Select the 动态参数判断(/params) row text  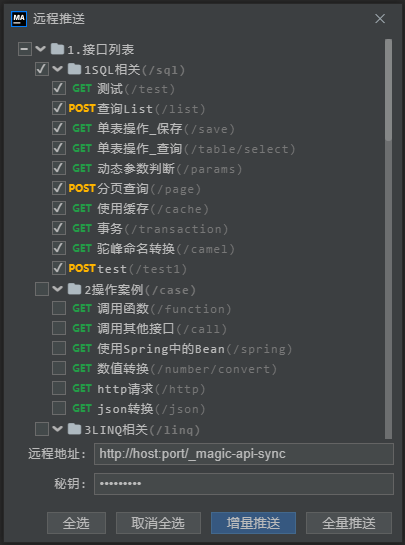click(170, 169)
